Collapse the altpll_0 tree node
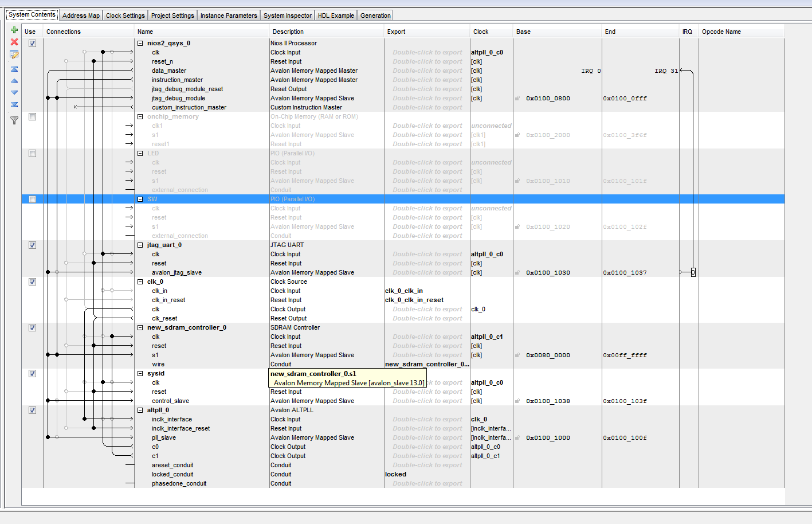Image resolution: width=812 pixels, height=524 pixels. (x=140, y=410)
